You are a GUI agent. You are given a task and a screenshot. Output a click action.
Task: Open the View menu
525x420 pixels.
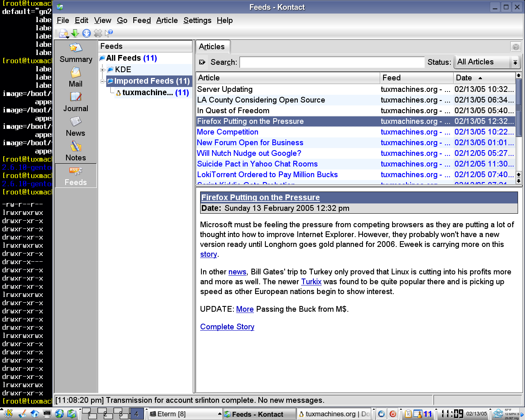point(103,21)
